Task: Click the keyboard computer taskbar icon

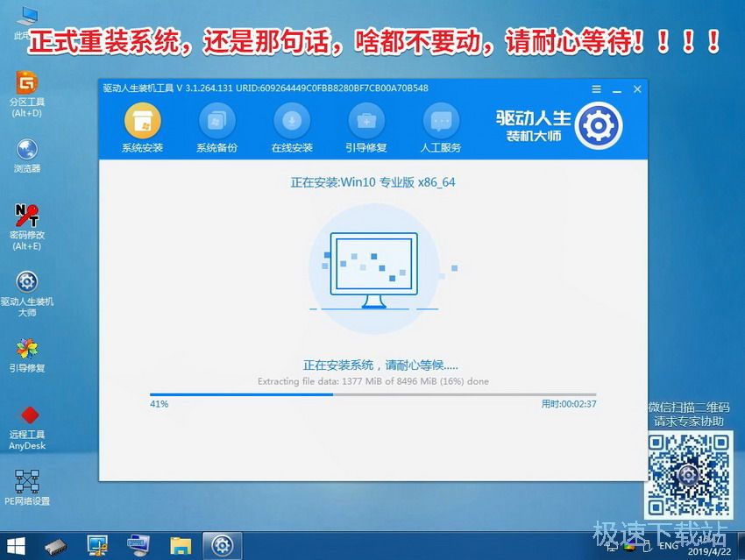Action: coord(138,545)
